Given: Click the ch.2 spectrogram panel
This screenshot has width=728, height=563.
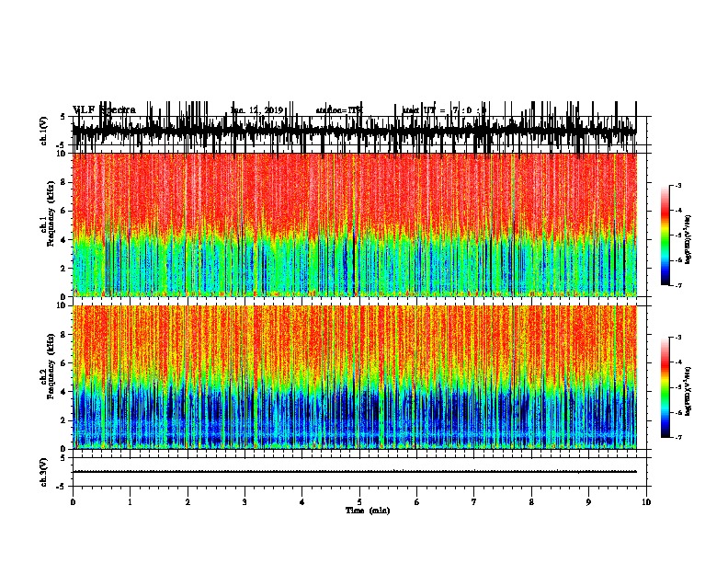Looking at the screenshot, I should 355,377.
